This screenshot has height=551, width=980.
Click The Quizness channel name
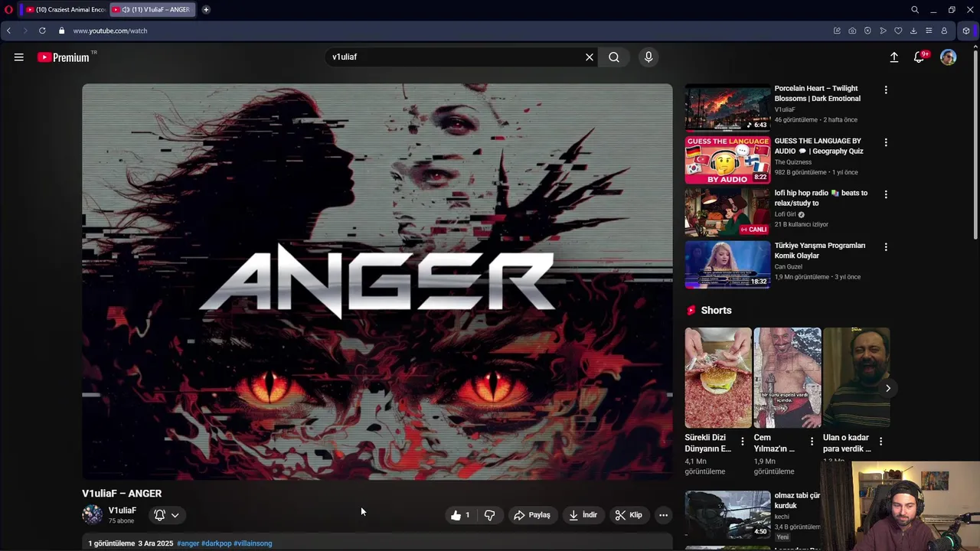[792, 162]
